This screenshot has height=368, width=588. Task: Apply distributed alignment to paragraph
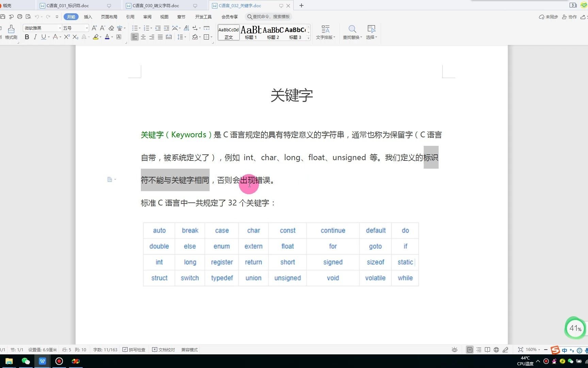pyautogui.click(x=169, y=37)
